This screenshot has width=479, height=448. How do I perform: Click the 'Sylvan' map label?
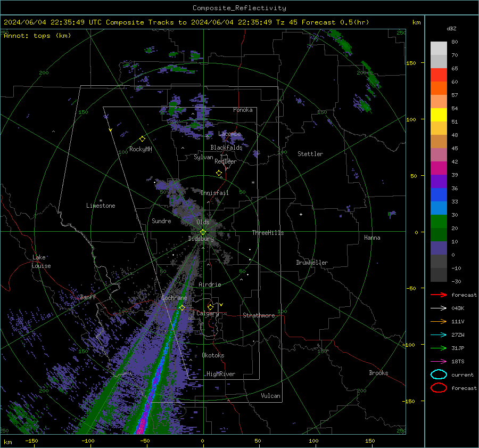tap(203, 157)
